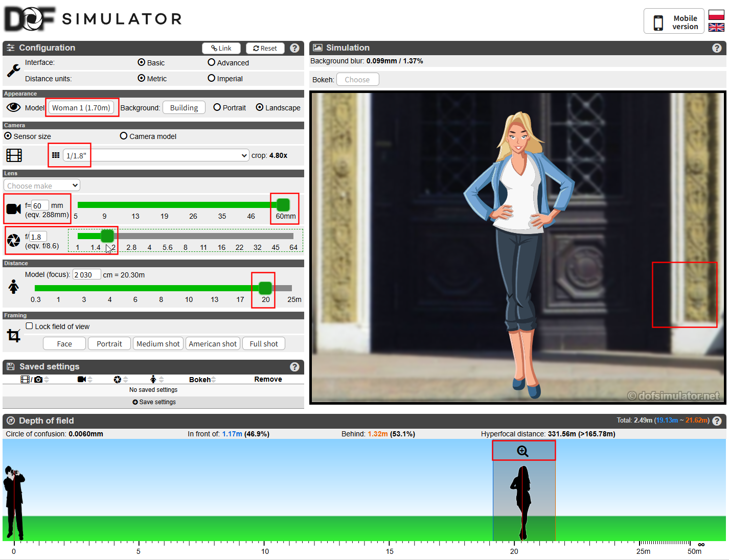Image resolution: width=729 pixels, height=560 pixels.
Task: Click the focal length slider handle
Action: coord(283,205)
